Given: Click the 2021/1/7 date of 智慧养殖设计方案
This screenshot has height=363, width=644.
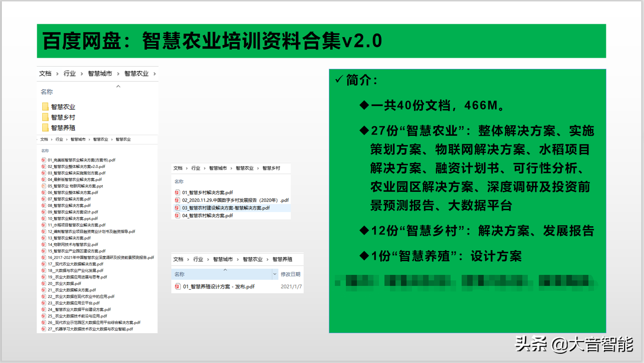Looking at the screenshot, I should pyautogui.click(x=291, y=287).
